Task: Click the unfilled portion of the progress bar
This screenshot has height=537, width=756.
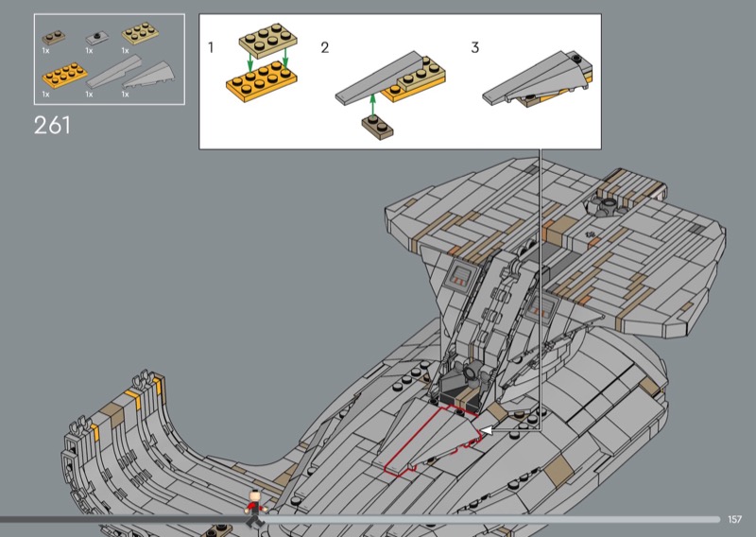Action: coord(491,519)
